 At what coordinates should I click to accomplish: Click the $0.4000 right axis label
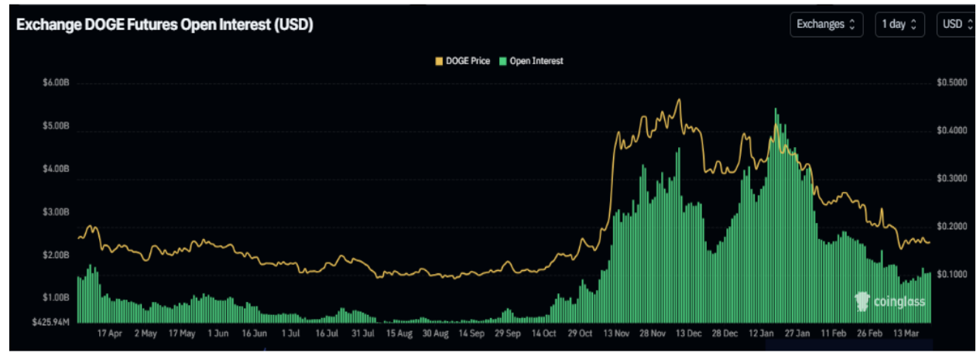[x=951, y=131]
